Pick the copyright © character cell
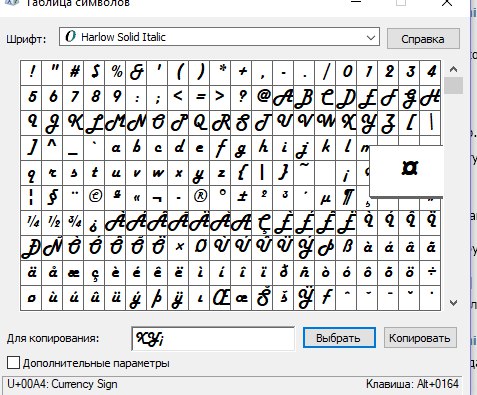This screenshot has width=477, height=395. pos(94,197)
